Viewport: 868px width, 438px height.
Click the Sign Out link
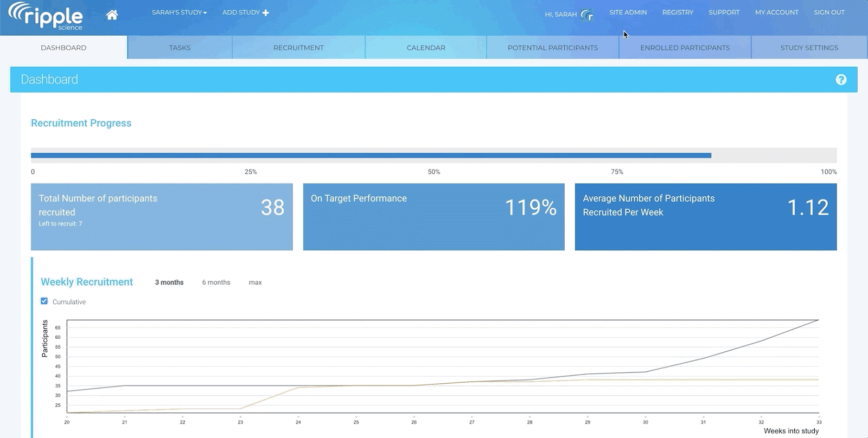pos(829,12)
